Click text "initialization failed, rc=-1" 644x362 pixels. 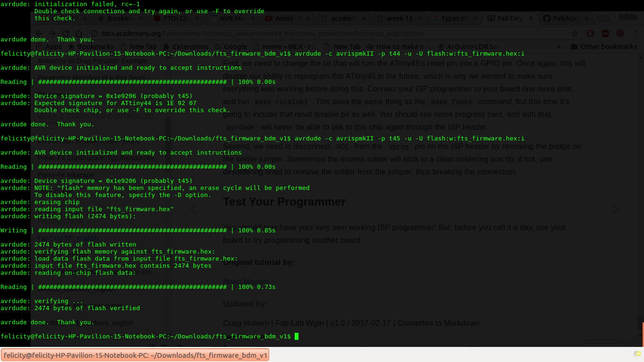click(87, 4)
